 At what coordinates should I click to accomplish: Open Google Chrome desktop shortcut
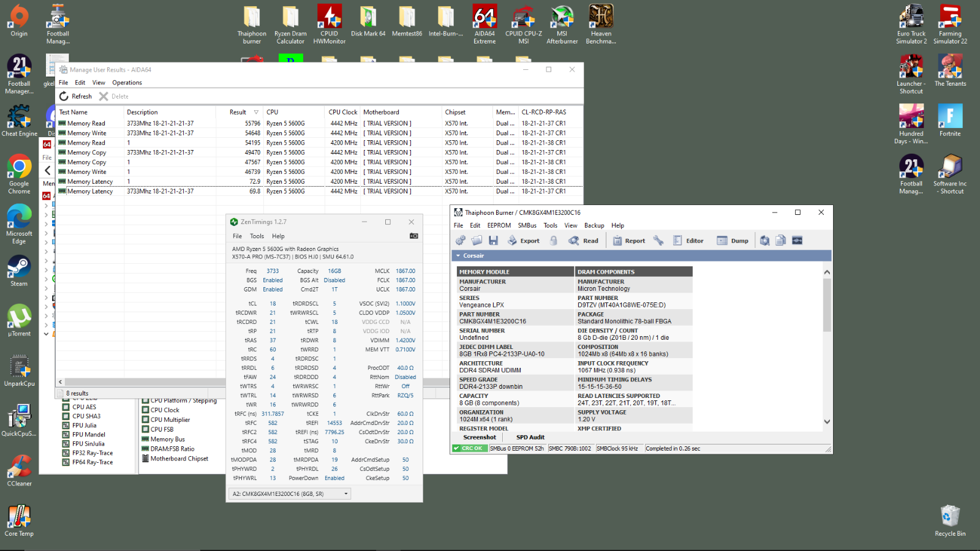click(19, 174)
